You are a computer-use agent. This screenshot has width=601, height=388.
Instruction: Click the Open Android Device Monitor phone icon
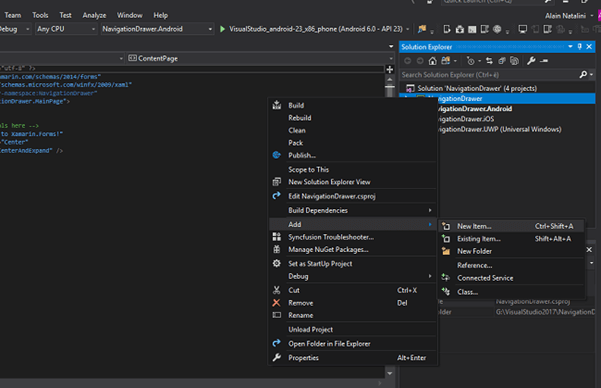(x=447, y=29)
